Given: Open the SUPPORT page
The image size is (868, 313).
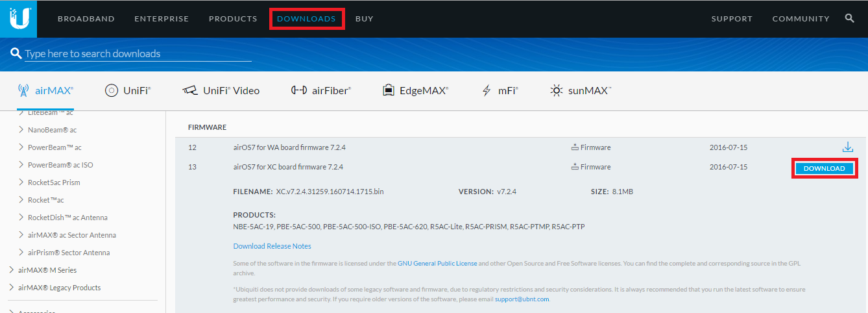Looking at the screenshot, I should click(x=732, y=19).
